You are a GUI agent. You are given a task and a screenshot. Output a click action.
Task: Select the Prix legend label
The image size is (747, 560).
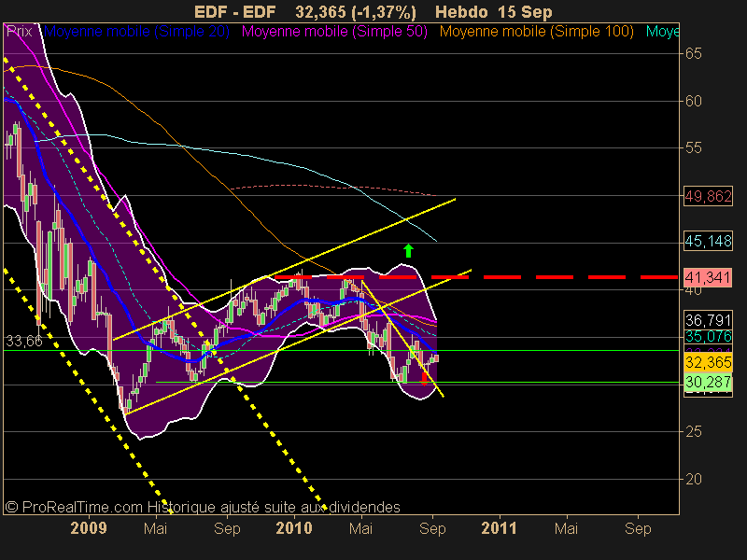[20, 32]
